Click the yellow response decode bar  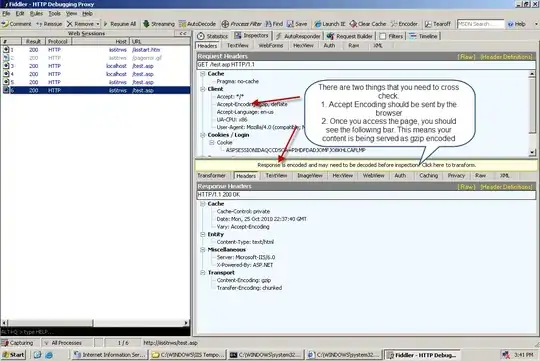click(366, 165)
